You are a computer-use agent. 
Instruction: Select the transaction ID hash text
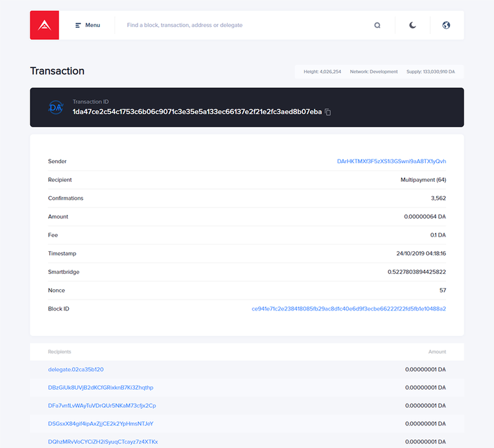pyautogui.click(x=197, y=112)
